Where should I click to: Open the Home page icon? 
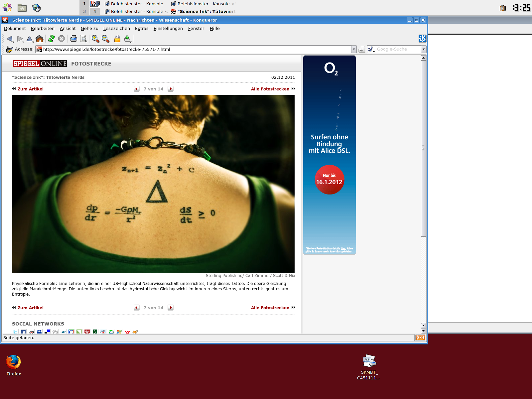tap(40, 39)
